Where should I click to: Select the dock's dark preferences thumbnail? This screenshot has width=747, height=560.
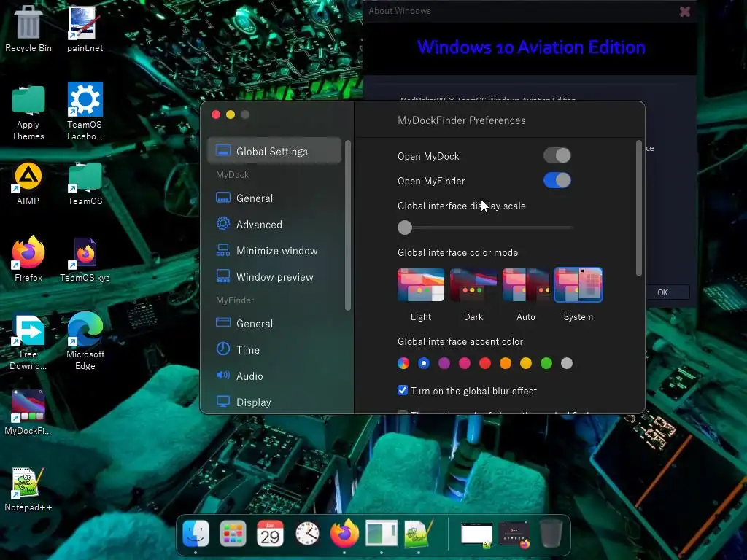pos(514,534)
